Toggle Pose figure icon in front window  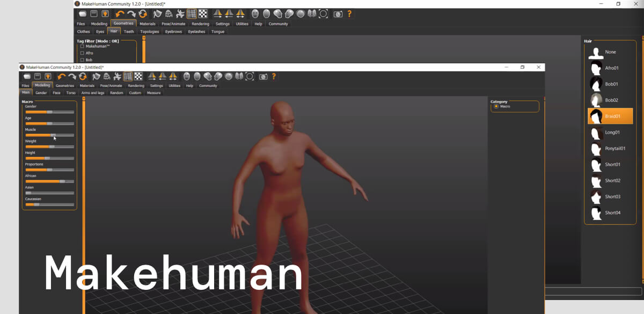(117, 77)
